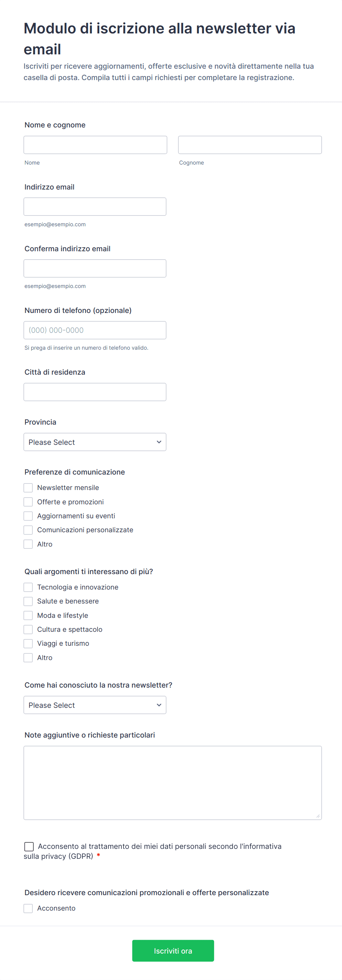Click the phone number field

pyautogui.click(x=95, y=330)
